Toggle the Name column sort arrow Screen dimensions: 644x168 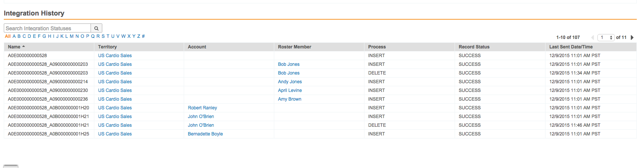pos(23,47)
